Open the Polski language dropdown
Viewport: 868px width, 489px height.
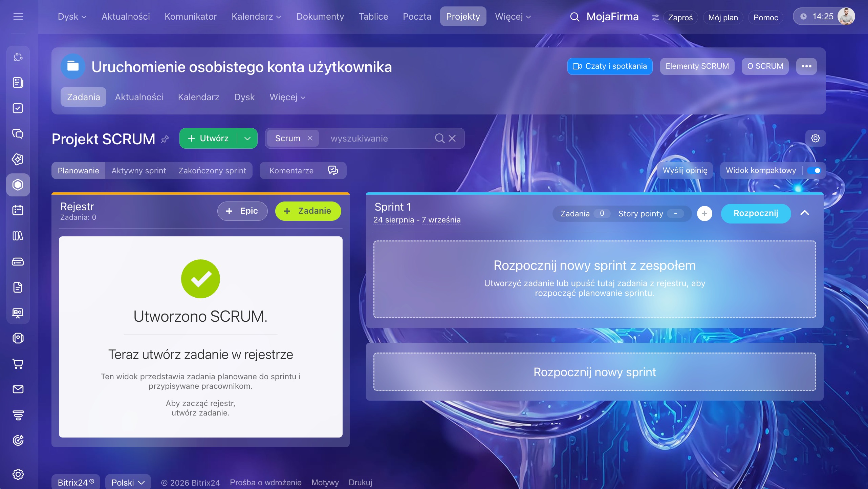[x=128, y=482]
